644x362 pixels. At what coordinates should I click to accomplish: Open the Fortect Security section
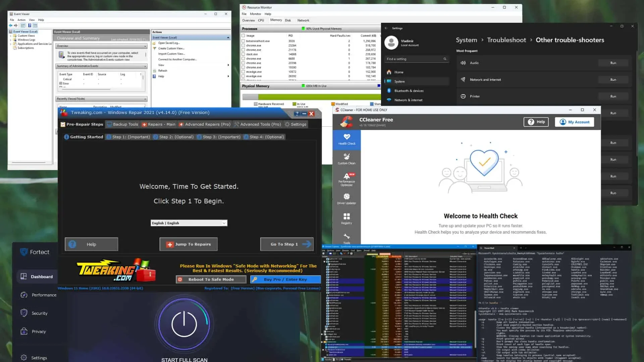(x=34, y=313)
